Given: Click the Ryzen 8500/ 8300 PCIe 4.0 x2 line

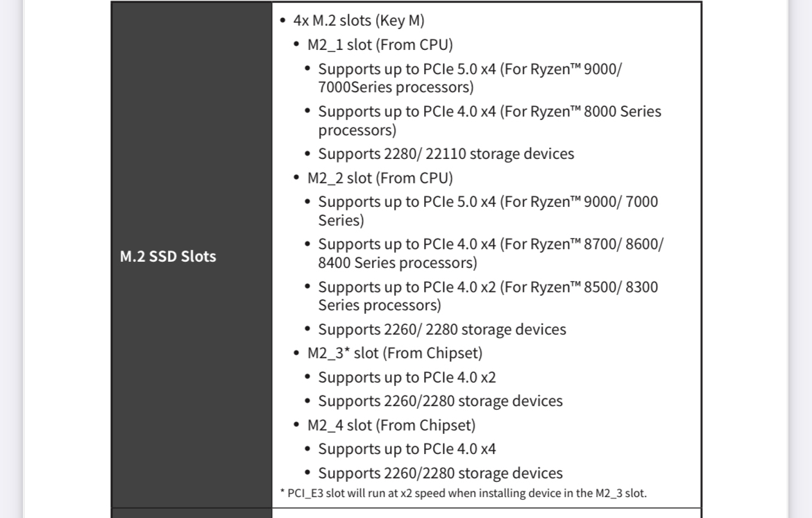Looking at the screenshot, I should pos(488,296).
